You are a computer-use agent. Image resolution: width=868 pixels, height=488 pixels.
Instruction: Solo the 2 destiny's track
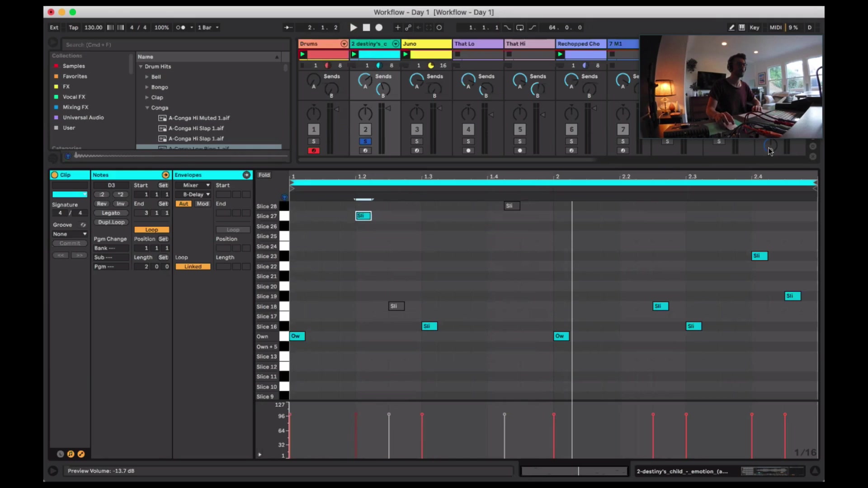365,141
